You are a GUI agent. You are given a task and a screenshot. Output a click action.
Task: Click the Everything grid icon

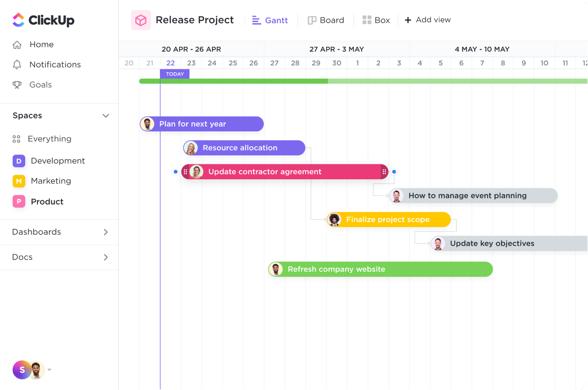(16, 139)
